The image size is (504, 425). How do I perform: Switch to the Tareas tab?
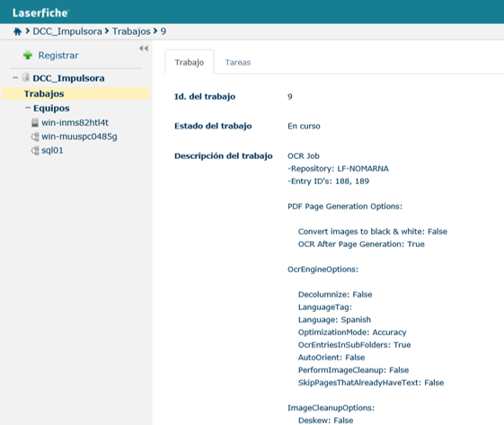(x=238, y=62)
